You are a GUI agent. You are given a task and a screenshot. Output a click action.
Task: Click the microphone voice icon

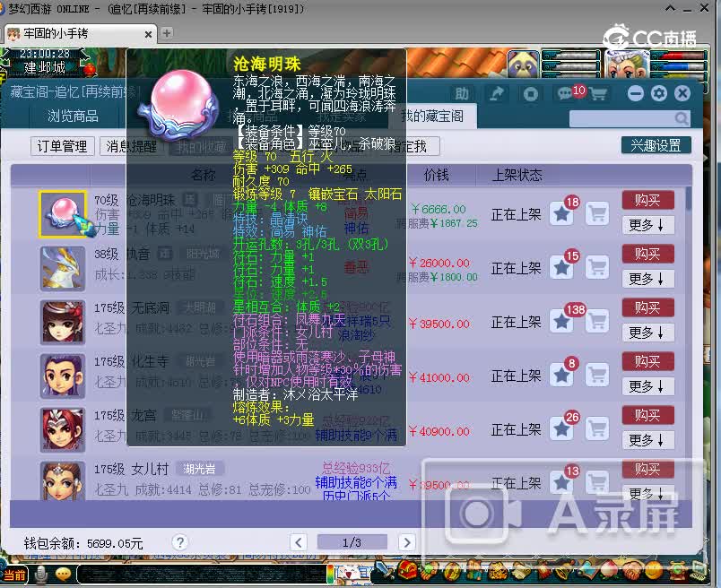tap(41, 575)
